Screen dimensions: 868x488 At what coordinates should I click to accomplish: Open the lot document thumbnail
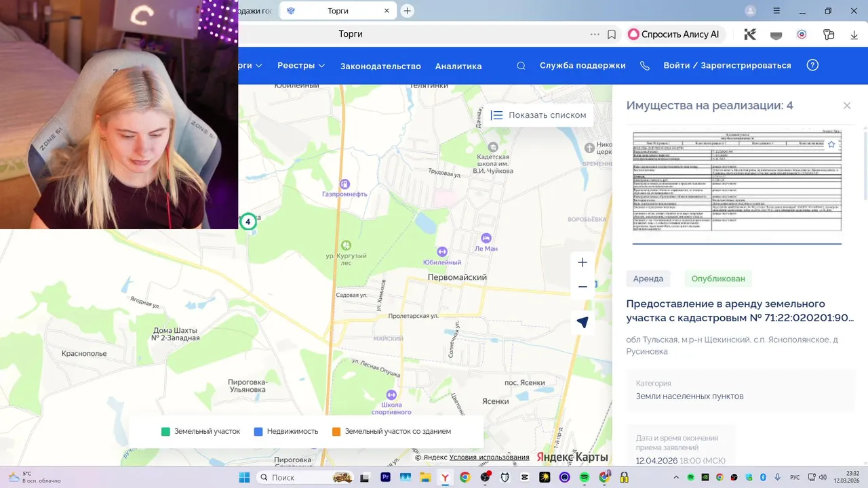737,181
